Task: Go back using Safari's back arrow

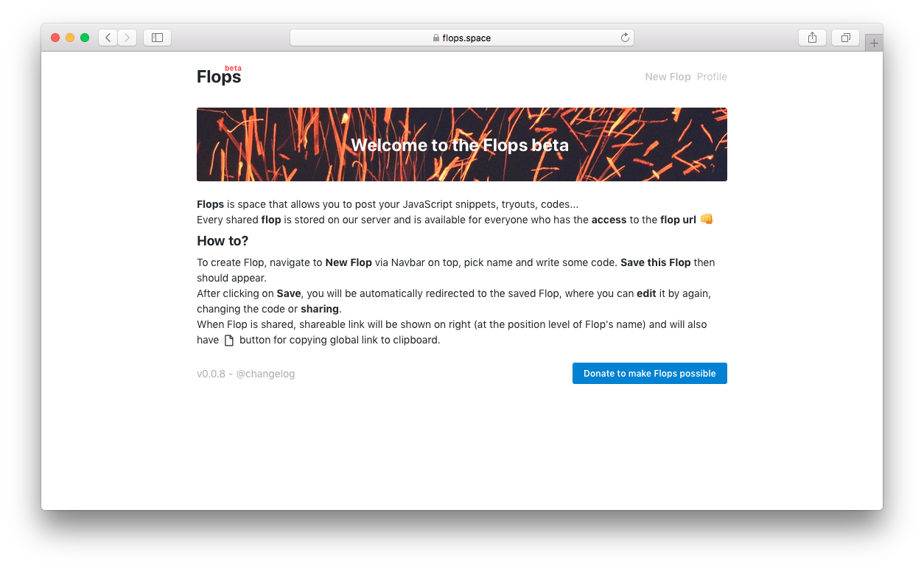Action: (x=108, y=38)
